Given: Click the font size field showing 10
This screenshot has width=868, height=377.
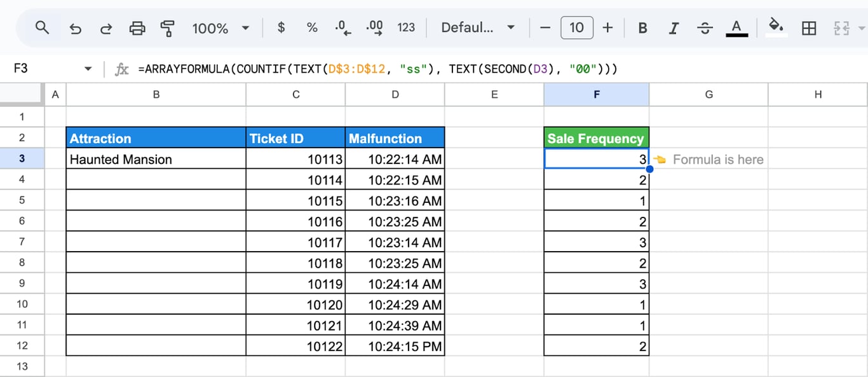Looking at the screenshot, I should [576, 27].
